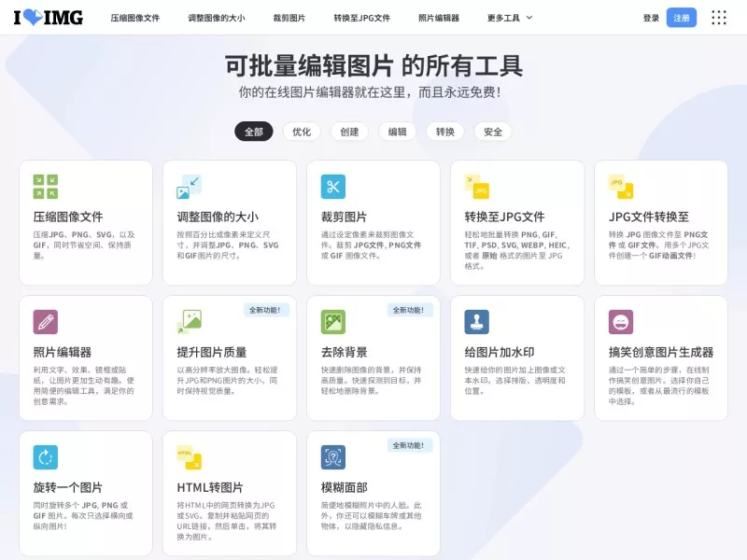Open the 给图片加水印 card title
The width and height of the screenshot is (747, 560).
(x=500, y=352)
